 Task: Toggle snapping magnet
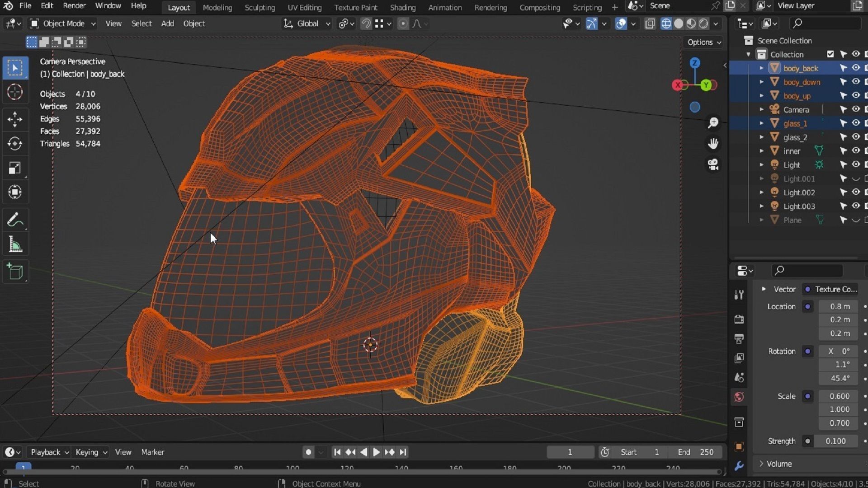coord(366,23)
